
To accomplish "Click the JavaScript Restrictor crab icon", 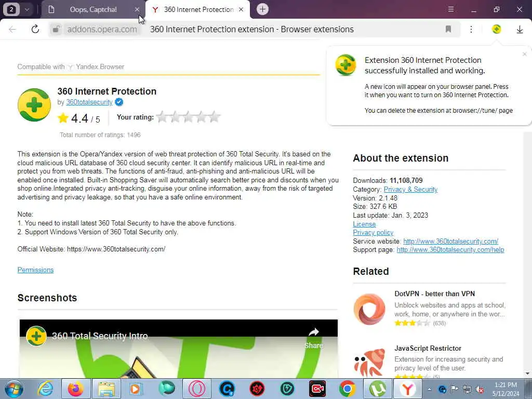I will click(369, 362).
